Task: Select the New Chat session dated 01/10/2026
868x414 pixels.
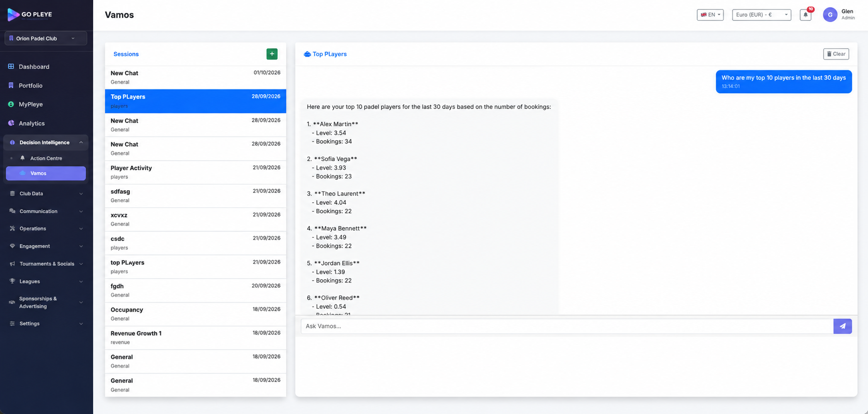Action: pyautogui.click(x=195, y=77)
